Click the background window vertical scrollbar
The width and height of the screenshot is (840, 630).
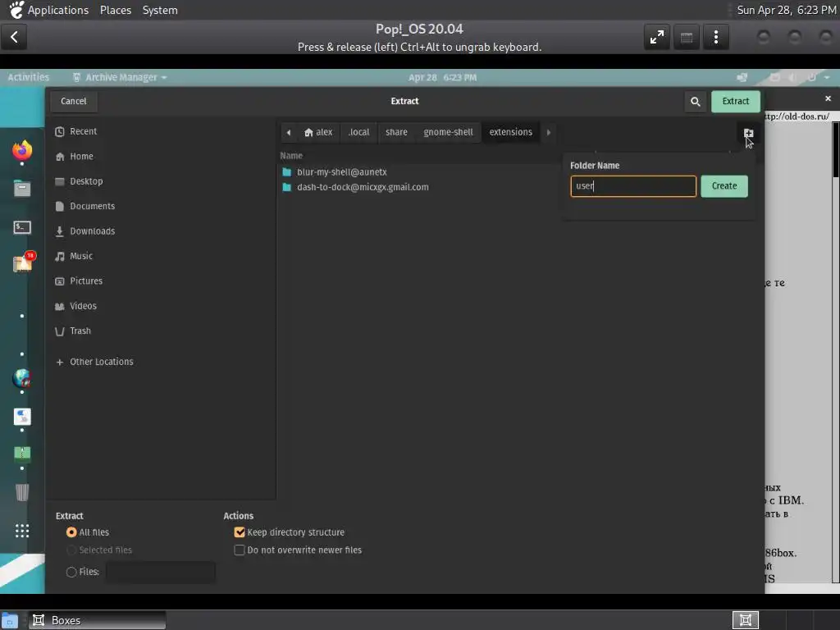coord(836,354)
